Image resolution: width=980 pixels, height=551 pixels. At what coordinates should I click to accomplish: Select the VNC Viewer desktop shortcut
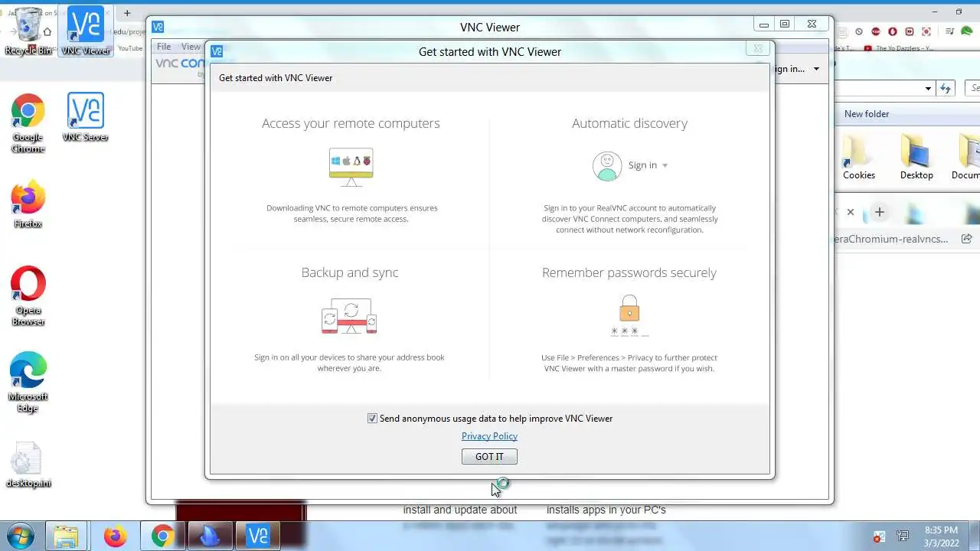point(86,31)
